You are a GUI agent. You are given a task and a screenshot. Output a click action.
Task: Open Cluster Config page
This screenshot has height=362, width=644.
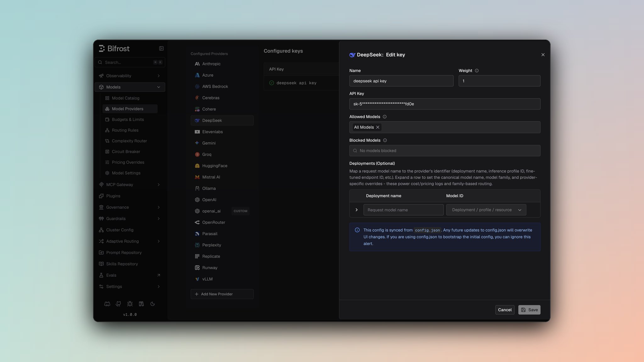pyautogui.click(x=130, y=230)
